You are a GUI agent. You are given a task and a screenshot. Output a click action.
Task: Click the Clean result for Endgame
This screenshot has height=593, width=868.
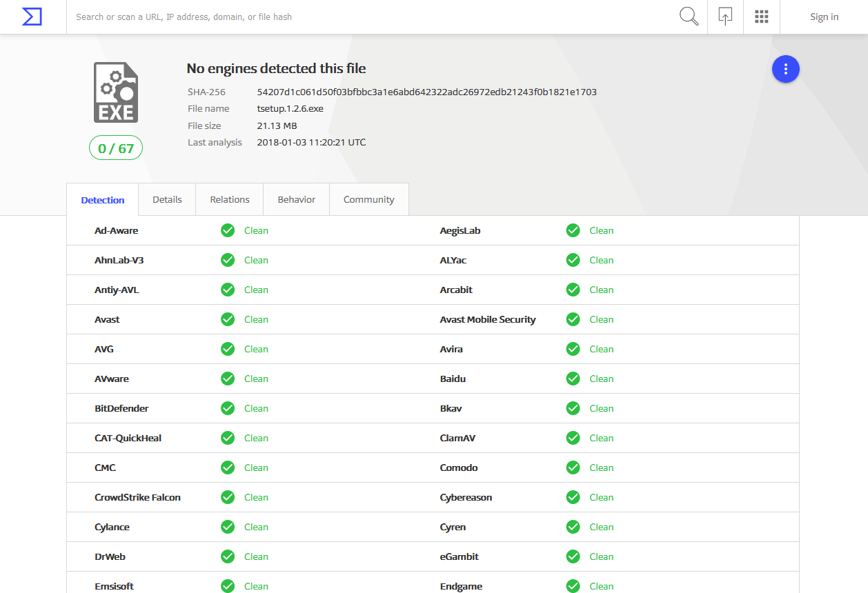(602, 586)
